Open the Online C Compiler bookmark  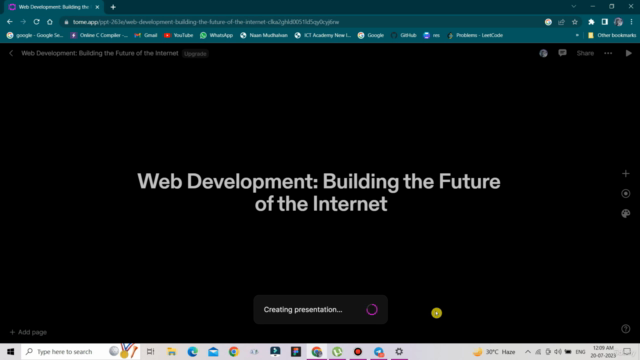tap(99, 36)
